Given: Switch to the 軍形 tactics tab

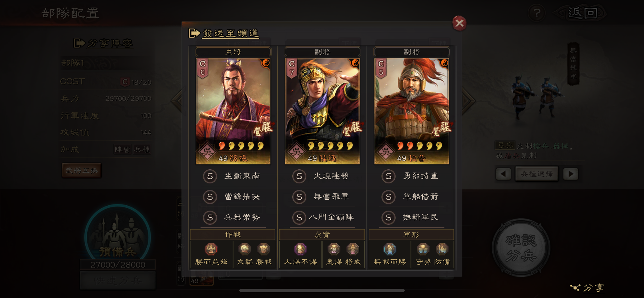Looking at the screenshot, I should [x=411, y=235].
